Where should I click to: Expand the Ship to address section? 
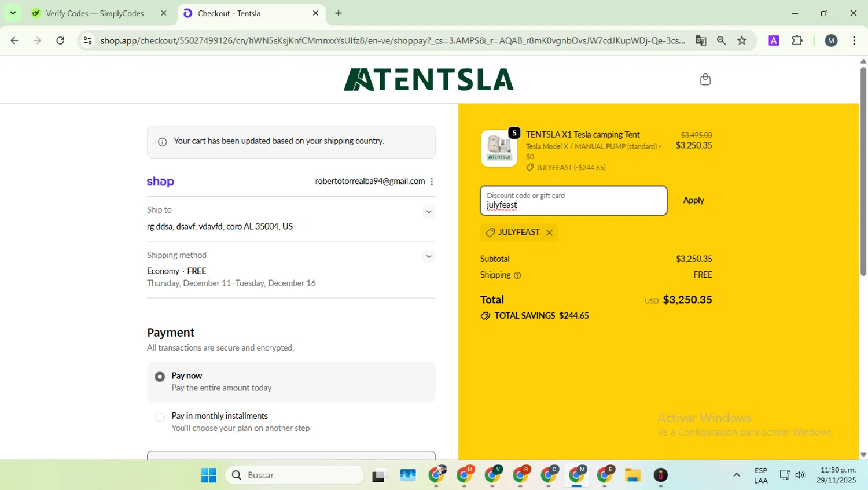coord(429,212)
